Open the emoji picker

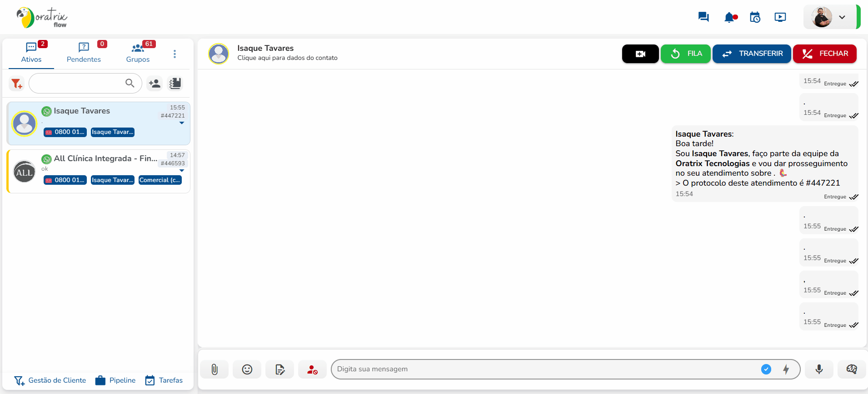[247, 369]
